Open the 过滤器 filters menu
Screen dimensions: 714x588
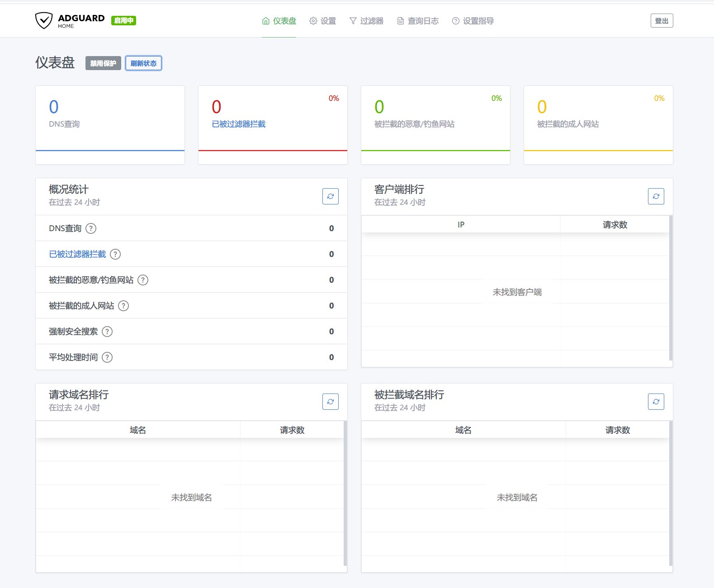point(366,21)
